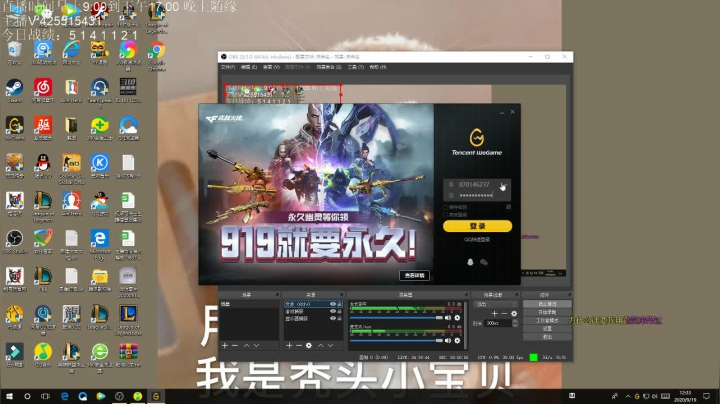
Task: Tick the first checkbox under WeGame password field
Action: [445, 208]
